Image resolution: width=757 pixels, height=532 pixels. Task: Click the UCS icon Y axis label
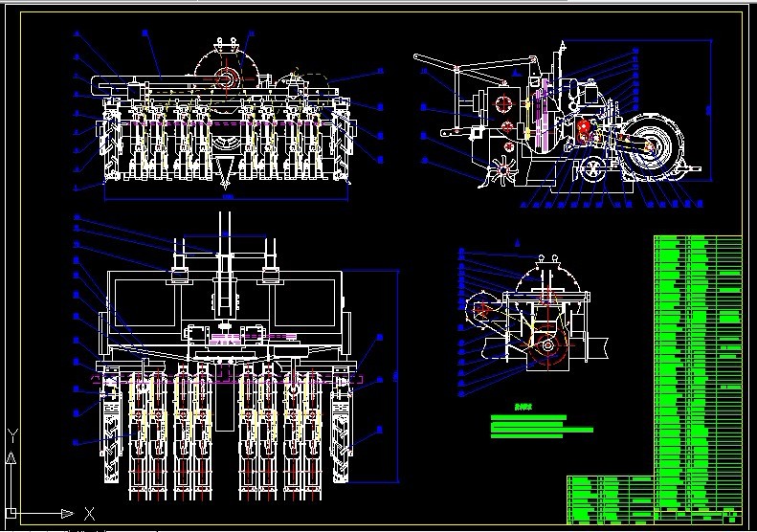point(12,437)
